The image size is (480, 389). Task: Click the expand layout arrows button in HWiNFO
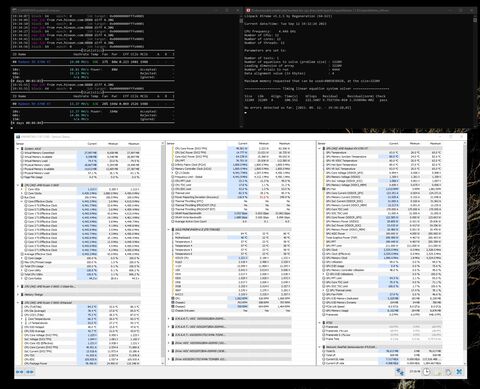(20, 372)
